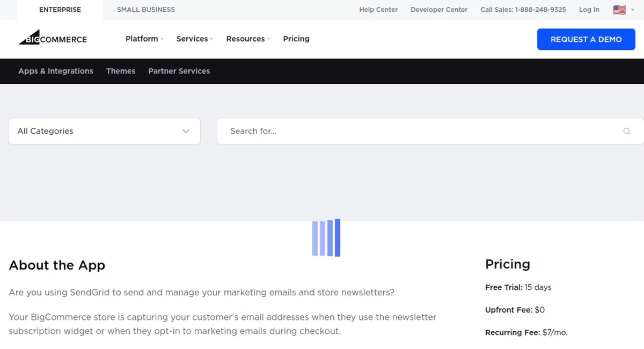Visit the Developer Center

tap(439, 10)
